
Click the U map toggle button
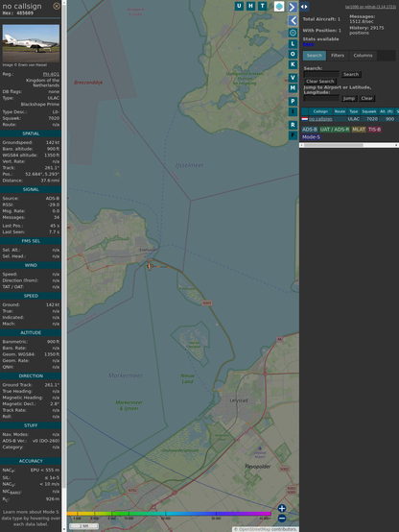[x=240, y=6]
